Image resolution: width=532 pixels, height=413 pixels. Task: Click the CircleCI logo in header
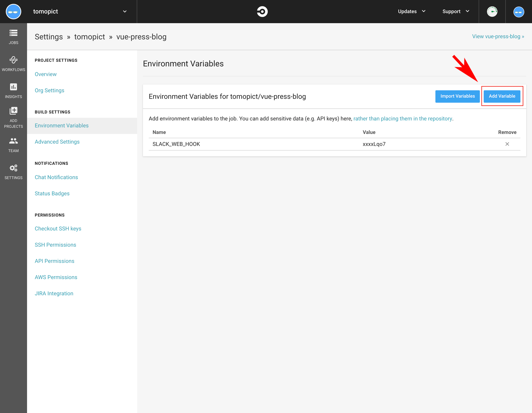click(262, 11)
